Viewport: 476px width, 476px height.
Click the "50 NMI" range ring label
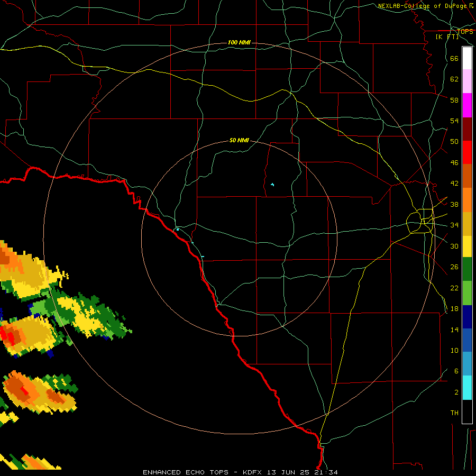pos(239,140)
